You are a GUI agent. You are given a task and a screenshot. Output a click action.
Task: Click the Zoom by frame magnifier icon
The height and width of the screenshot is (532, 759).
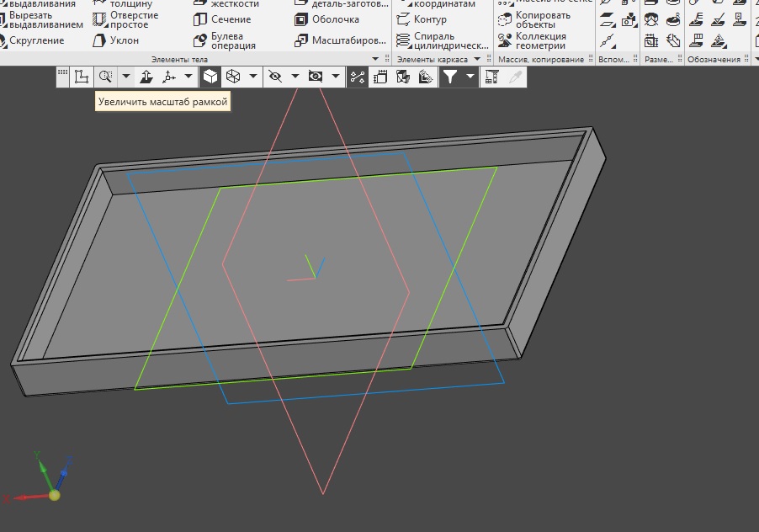pos(105,77)
